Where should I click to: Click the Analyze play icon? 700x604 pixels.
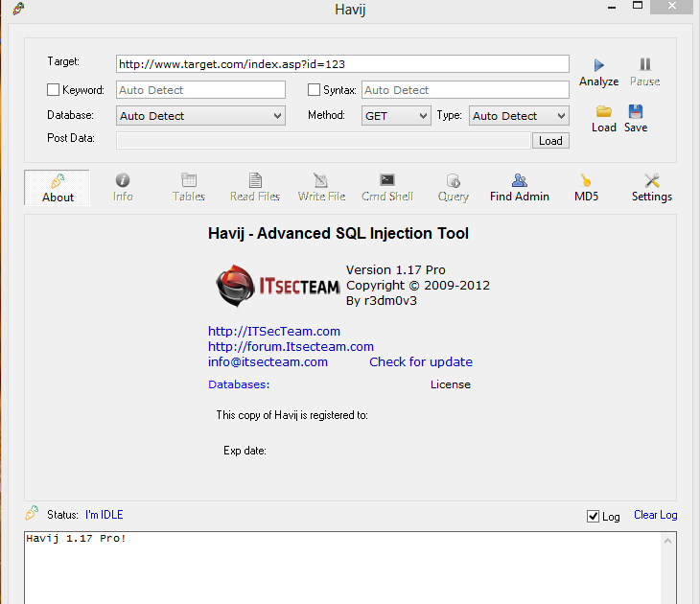(x=598, y=65)
